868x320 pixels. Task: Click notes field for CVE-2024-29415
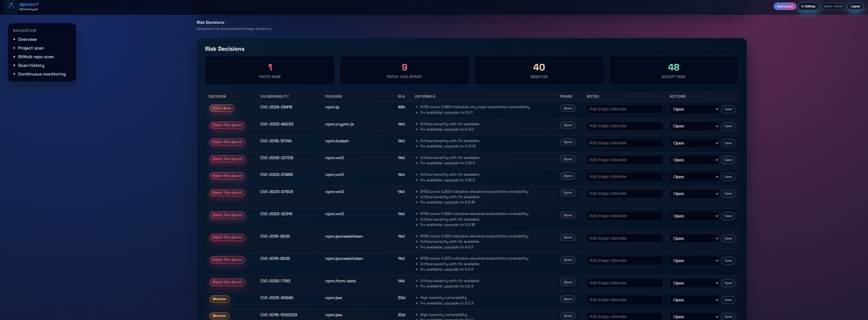tap(624, 109)
